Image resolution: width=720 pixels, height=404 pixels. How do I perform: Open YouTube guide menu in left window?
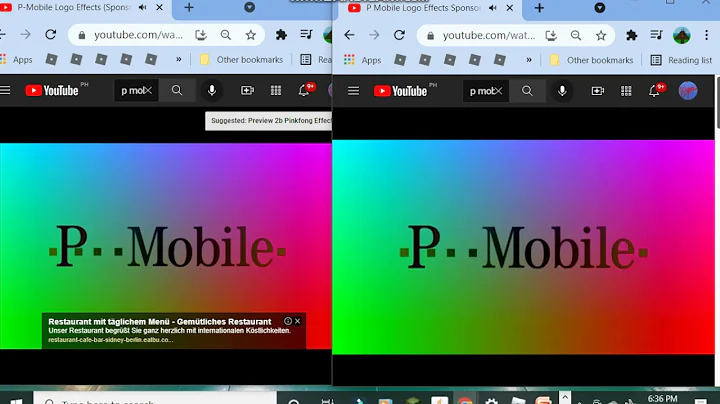(x=5, y=90)
